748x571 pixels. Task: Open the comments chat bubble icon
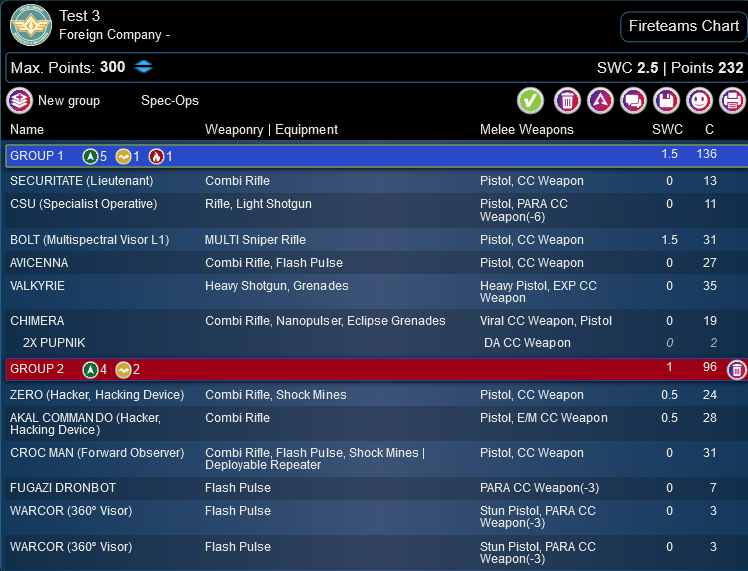634,101
